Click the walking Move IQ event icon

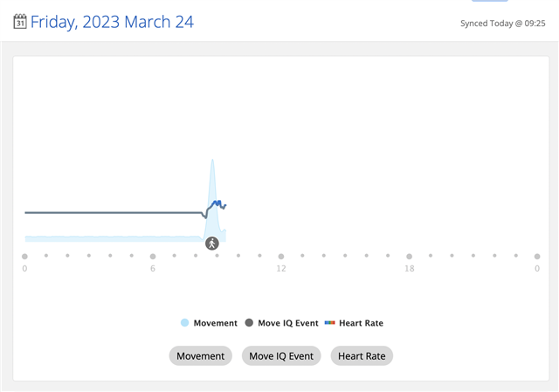tap(212, 243)
